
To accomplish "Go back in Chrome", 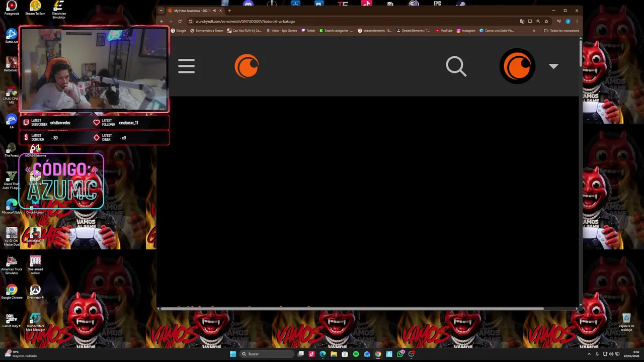I will (x=162, y=21).
